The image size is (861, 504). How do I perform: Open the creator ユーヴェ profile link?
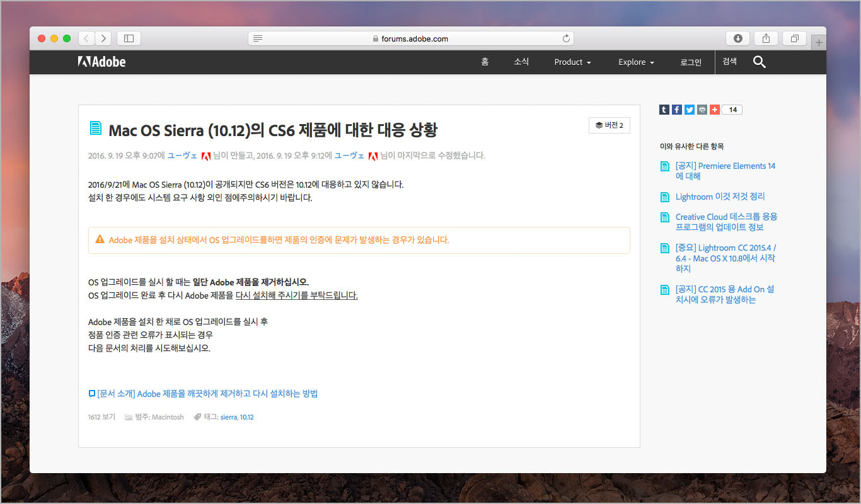click(182, 156)
